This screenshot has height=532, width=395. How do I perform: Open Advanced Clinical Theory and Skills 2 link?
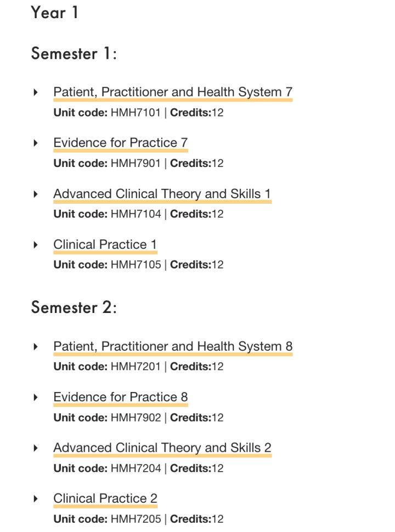pyautogui.click(x=162, y=448)
